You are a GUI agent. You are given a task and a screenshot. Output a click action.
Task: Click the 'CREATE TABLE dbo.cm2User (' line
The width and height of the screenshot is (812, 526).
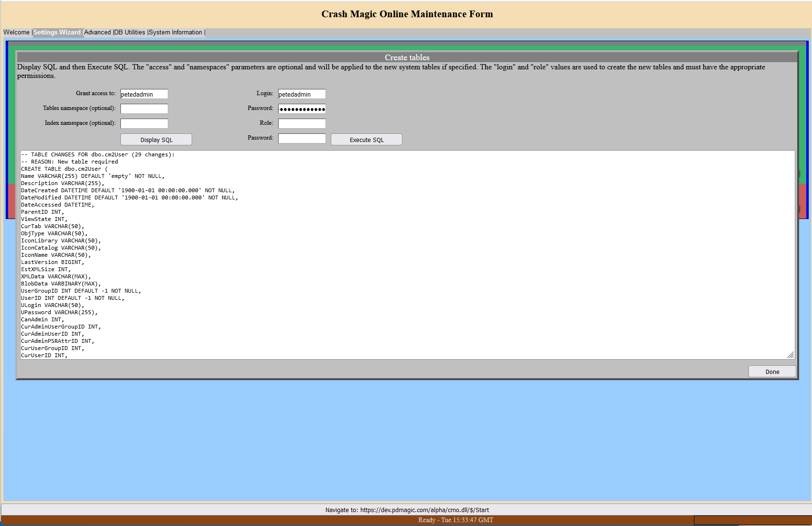pyautogui.click(x=65, y=169)
